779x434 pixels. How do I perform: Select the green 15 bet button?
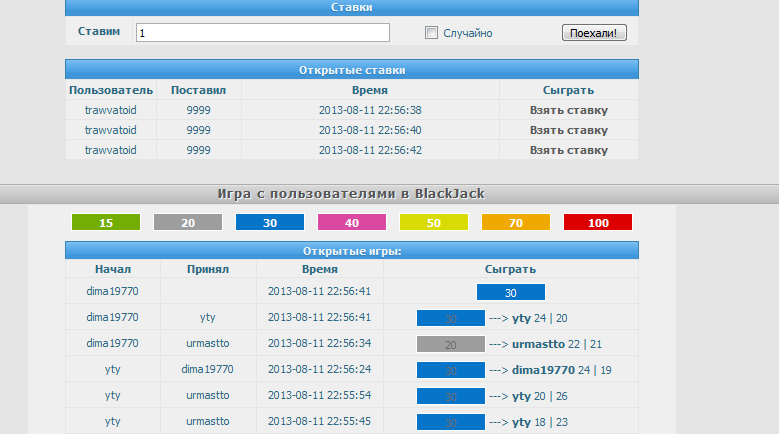tap(106, 222)
